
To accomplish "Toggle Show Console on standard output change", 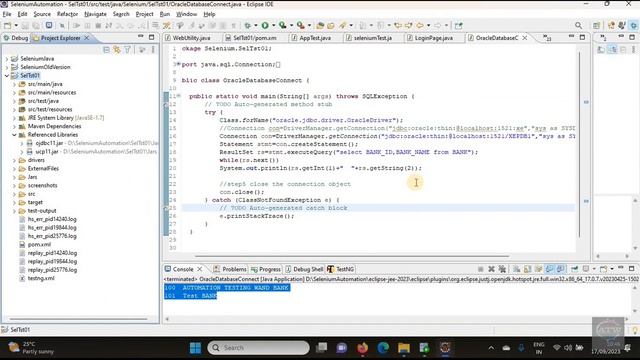I will [x=549, y=269].
